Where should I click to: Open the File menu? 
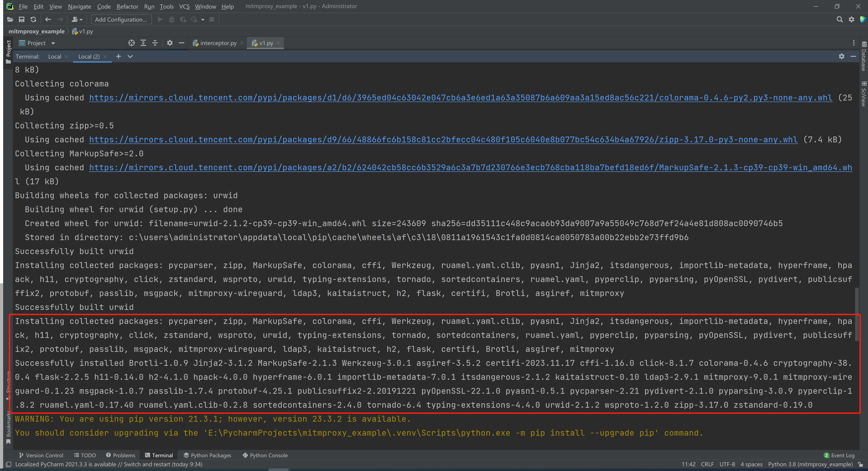pyautogui.click(x=23, y=6)
